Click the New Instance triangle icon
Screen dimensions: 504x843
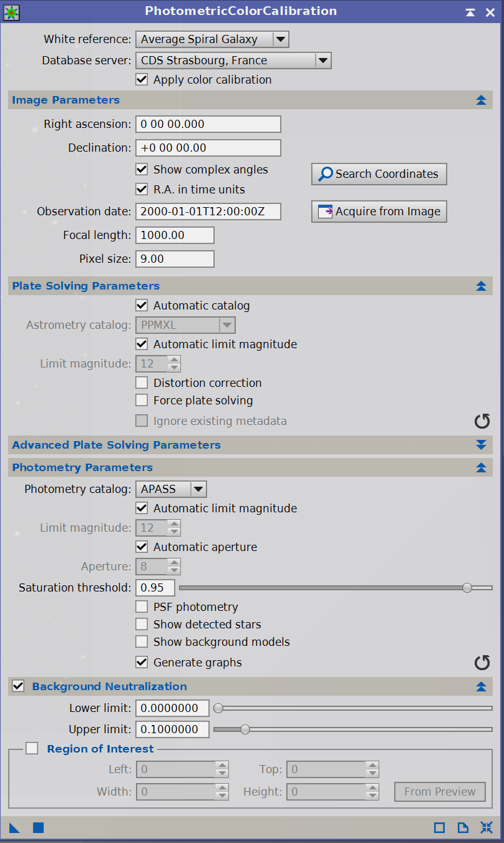(x=14, y=827)
